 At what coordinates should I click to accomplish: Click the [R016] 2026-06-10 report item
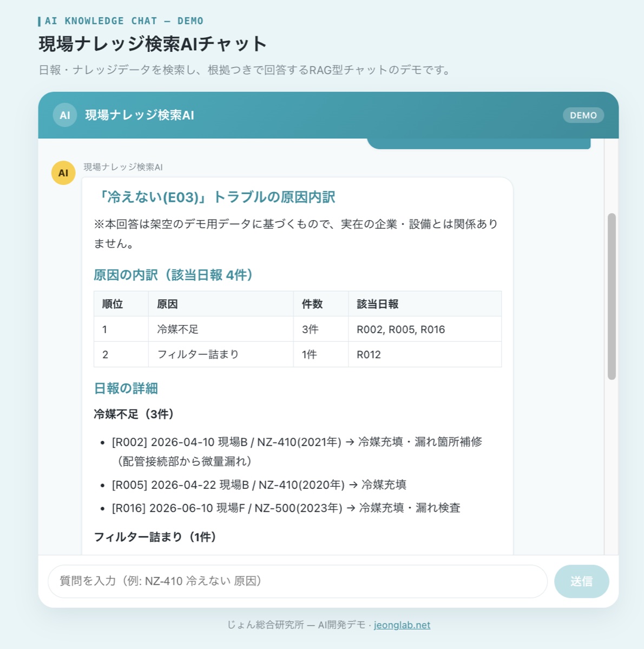click(286, 508)
